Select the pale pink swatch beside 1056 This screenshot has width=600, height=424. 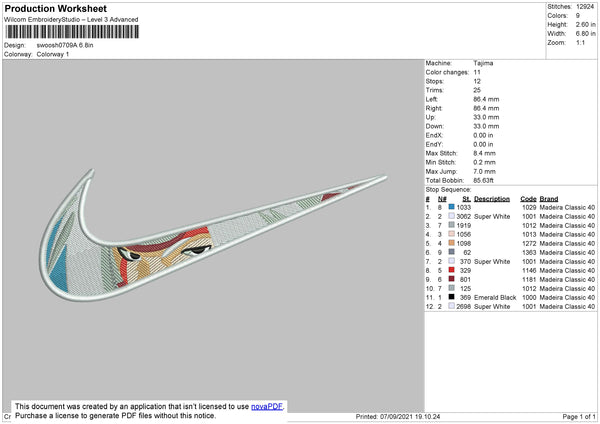click(452, 234)
